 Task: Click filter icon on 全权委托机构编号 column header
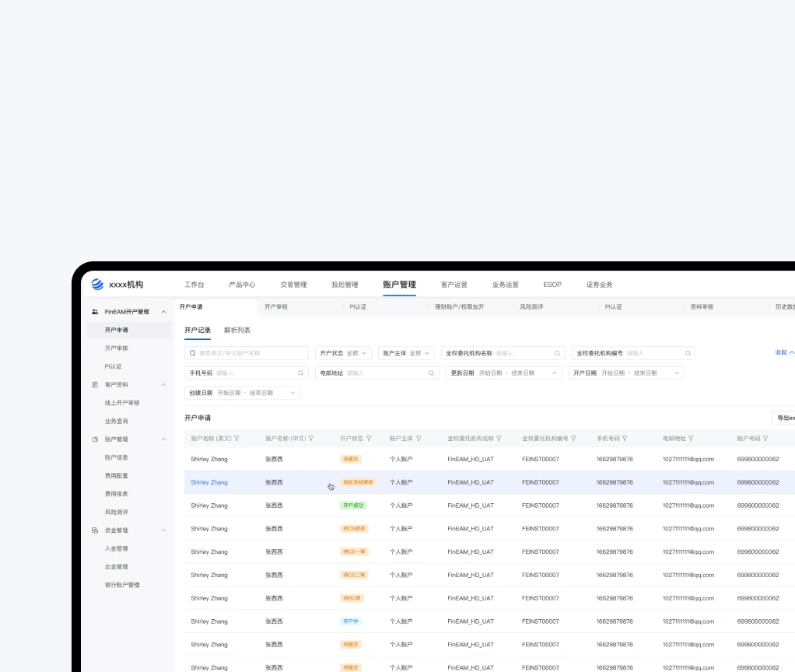[x=573, y=439]
